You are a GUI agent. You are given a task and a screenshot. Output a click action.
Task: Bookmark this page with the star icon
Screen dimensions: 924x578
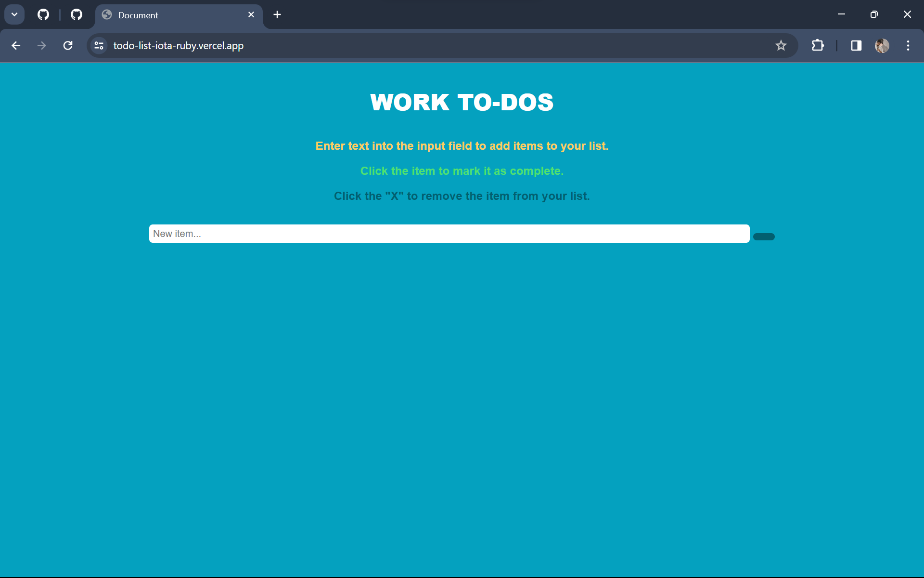click(781, 45)
